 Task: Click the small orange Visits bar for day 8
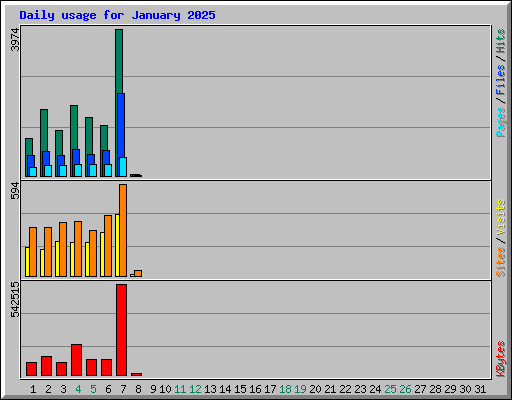[138, 273]
